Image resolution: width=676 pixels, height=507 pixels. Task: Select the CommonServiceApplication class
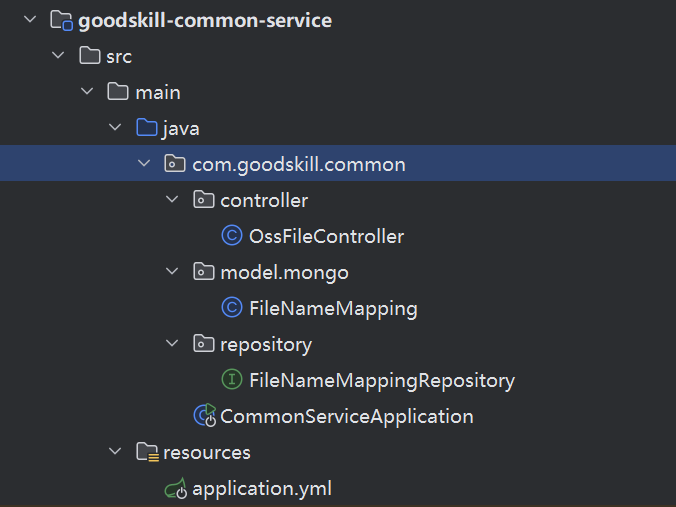(x=346, y=416)
